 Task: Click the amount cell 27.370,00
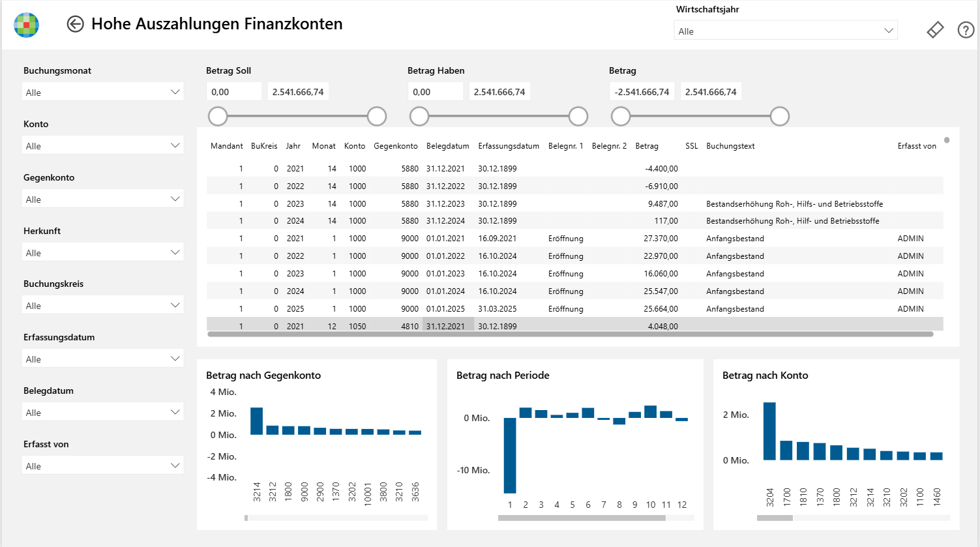click(x=661, y=239)
